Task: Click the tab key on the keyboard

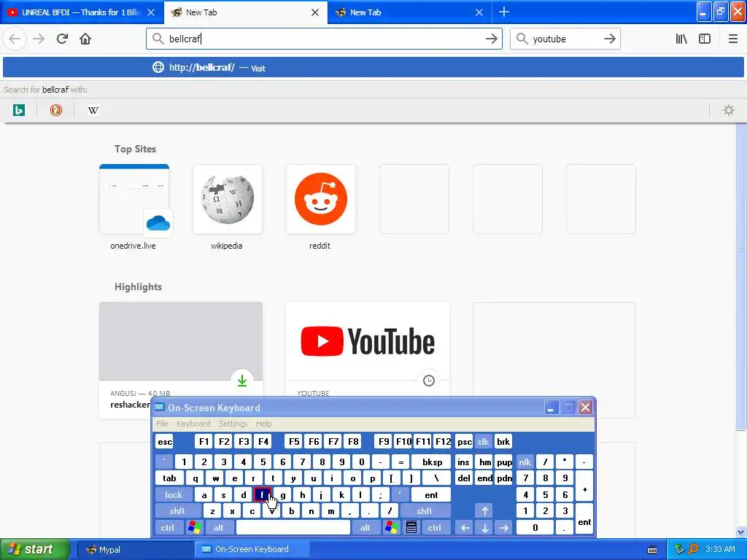Action: tap(169, 478)
